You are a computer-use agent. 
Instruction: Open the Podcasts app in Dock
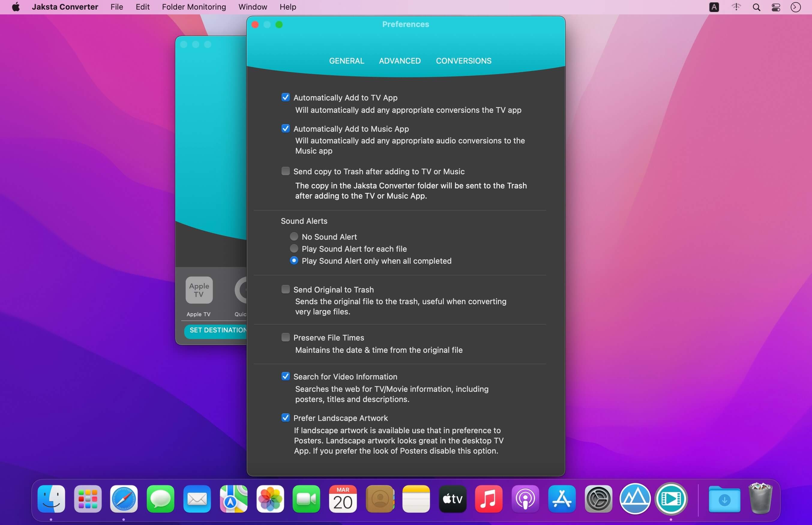click(x=525, y=499)
